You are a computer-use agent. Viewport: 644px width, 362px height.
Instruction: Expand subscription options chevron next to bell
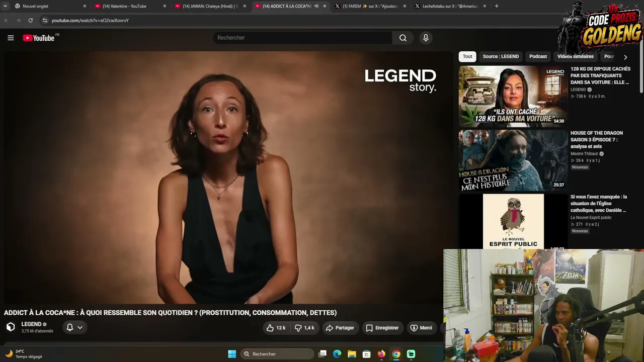point(80,327)
